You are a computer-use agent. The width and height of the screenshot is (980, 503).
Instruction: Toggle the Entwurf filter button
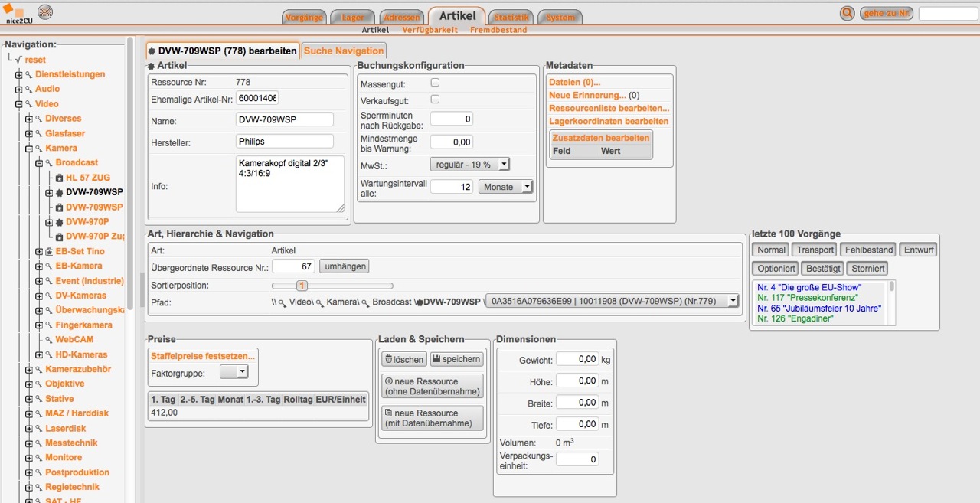(x=919, y=250)
